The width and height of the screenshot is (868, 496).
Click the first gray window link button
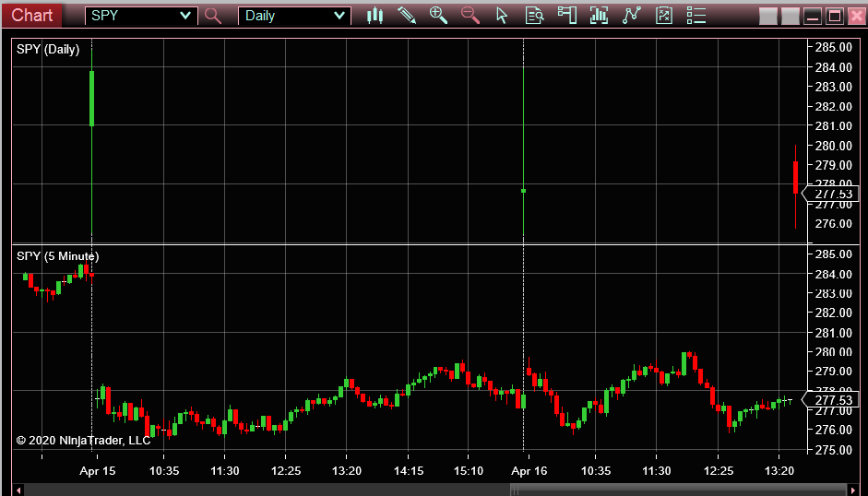click(x=767, y=16)
